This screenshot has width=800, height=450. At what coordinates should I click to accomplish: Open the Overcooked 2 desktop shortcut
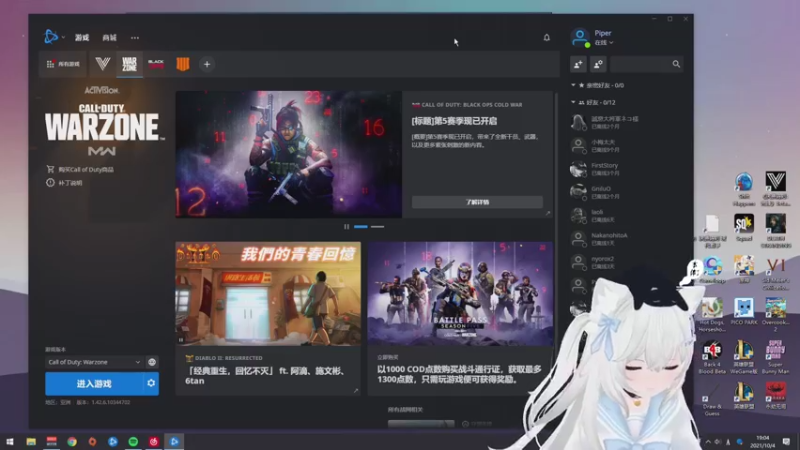click(x=776, y=314)
